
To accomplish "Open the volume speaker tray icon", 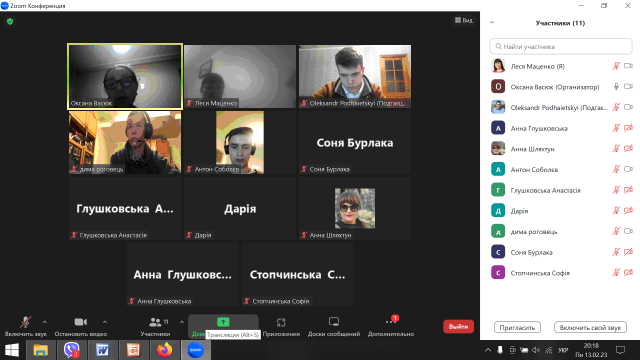I will 536,350.
